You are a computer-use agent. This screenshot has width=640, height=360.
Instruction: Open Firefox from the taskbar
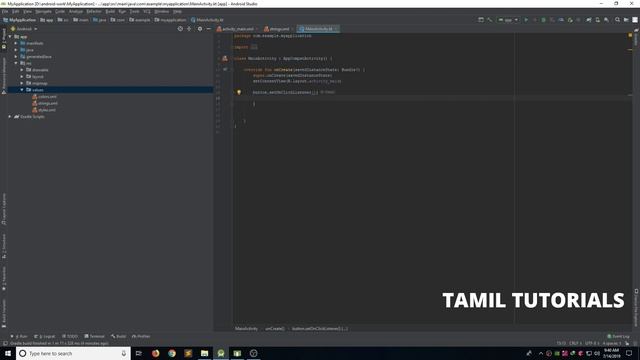pos(156,353)
